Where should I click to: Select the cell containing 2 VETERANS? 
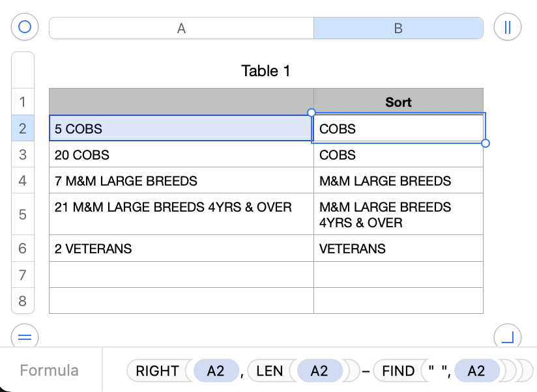coord(181,249)
